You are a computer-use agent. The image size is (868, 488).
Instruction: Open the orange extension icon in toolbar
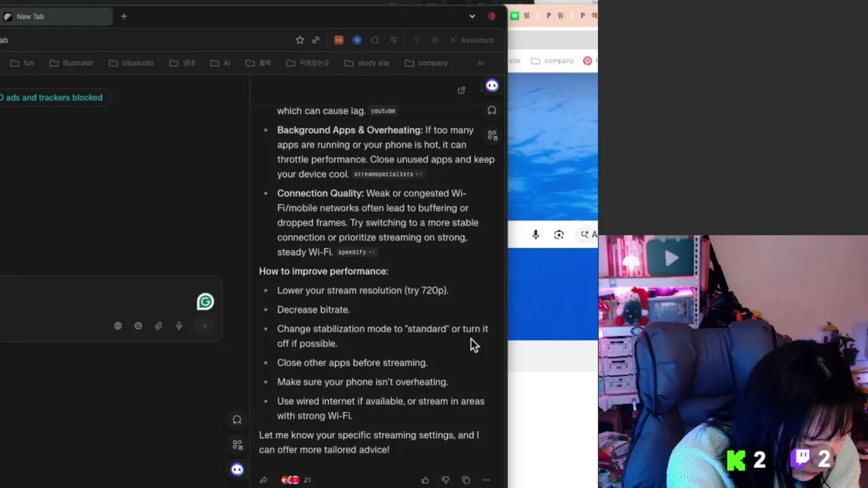(x=339, y=40)
